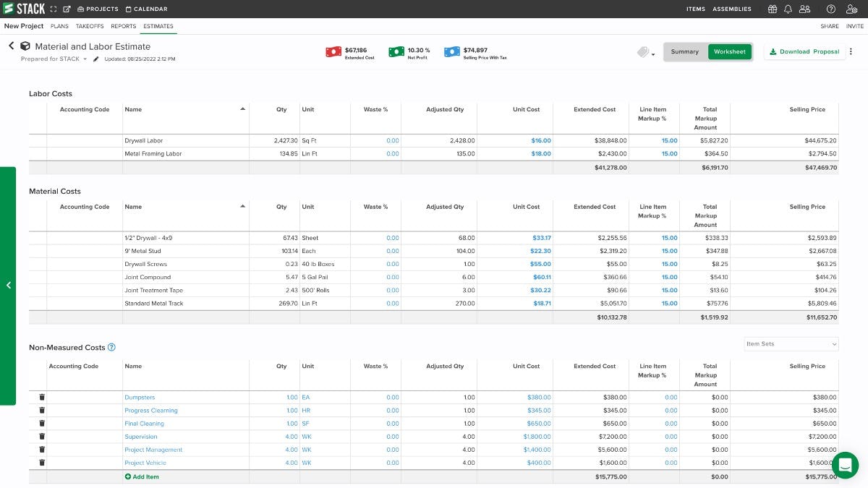
Task: Open the notifications bell icon
Action: [x=788, y=9]
